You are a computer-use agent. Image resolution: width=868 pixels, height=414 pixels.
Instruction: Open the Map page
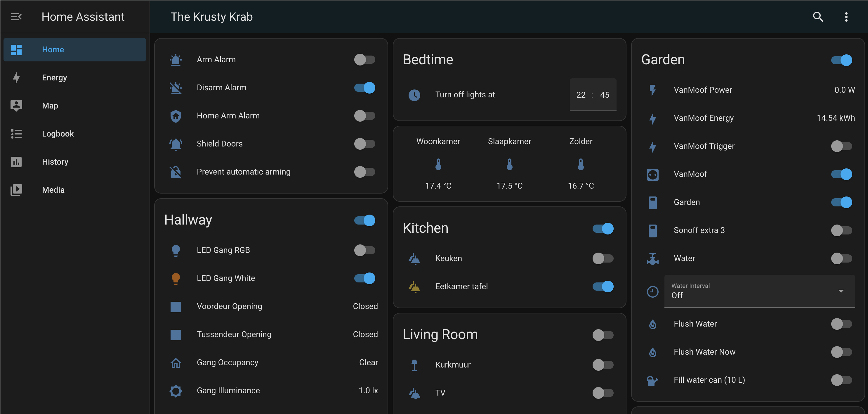tap(74, 106)
